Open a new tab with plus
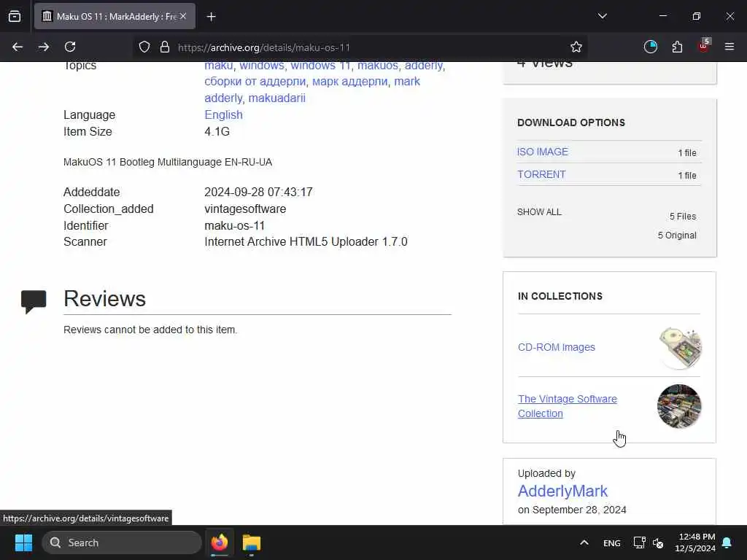Viewport: 747px width, 560px height. click(x=211, y=17)
